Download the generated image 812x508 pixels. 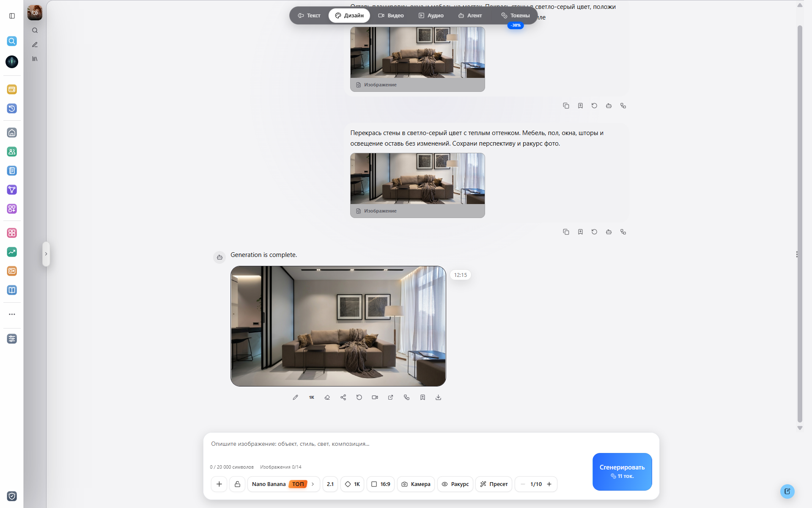[x=438, y=397]
